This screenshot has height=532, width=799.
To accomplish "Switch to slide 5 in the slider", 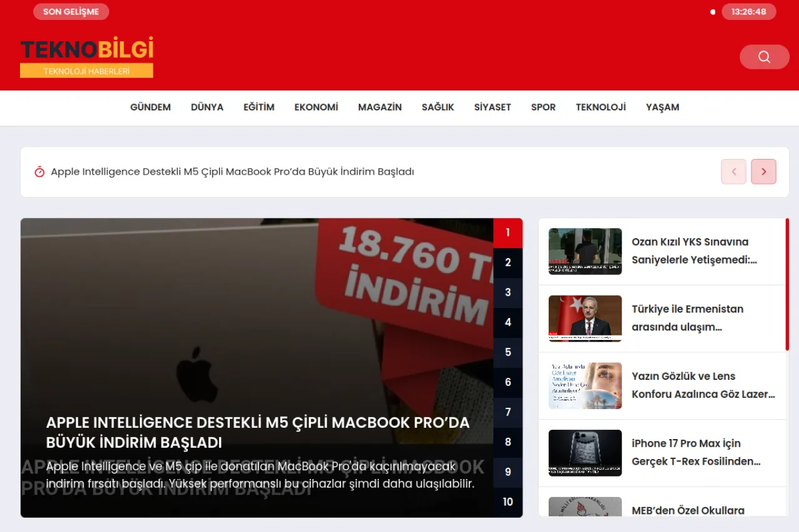I will [x=508, y=352].
